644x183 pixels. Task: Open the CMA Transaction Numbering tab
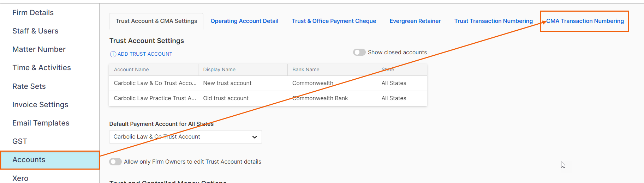[585, 21]
